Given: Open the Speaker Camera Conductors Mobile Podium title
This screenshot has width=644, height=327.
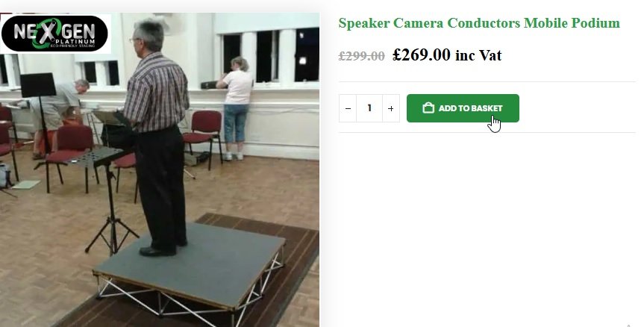Looking at the screenshot, I should [x=479, y=23].
